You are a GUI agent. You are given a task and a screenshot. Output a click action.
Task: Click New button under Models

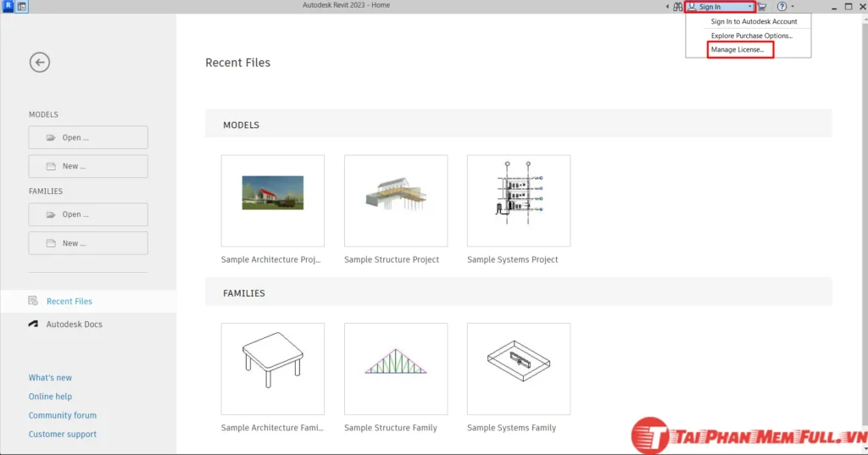coord(88,166)
